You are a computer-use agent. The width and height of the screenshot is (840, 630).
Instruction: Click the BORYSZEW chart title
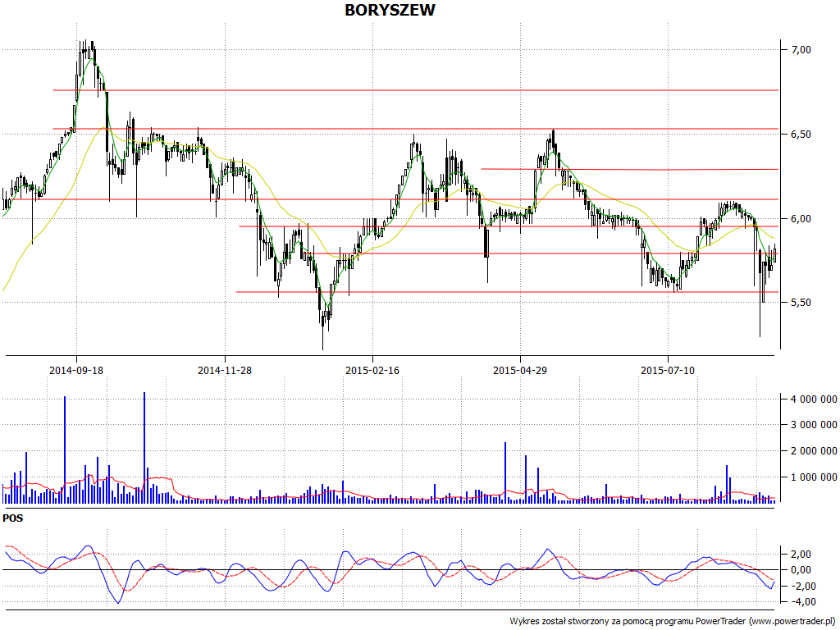(x=390, y=10)
